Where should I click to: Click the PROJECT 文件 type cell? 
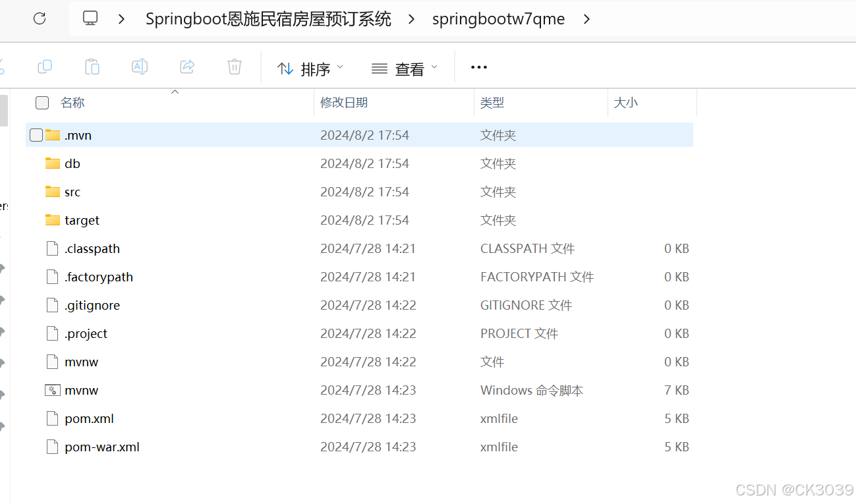[519, 333]
